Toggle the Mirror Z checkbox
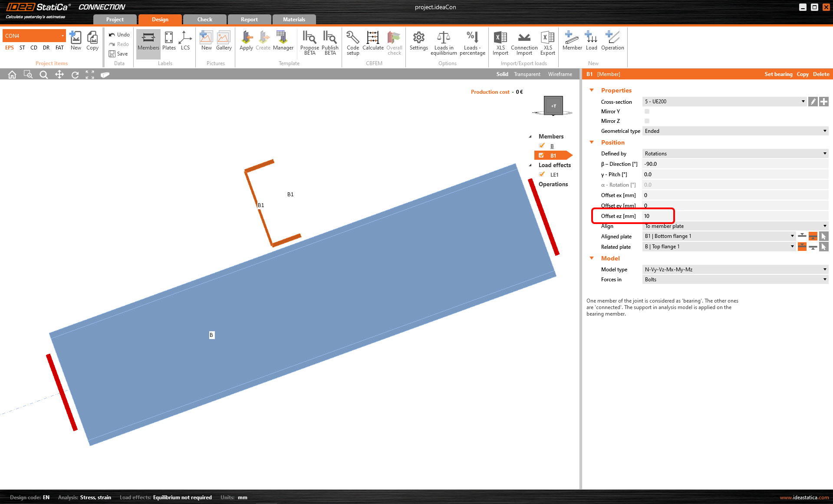 tap(647, 121)
